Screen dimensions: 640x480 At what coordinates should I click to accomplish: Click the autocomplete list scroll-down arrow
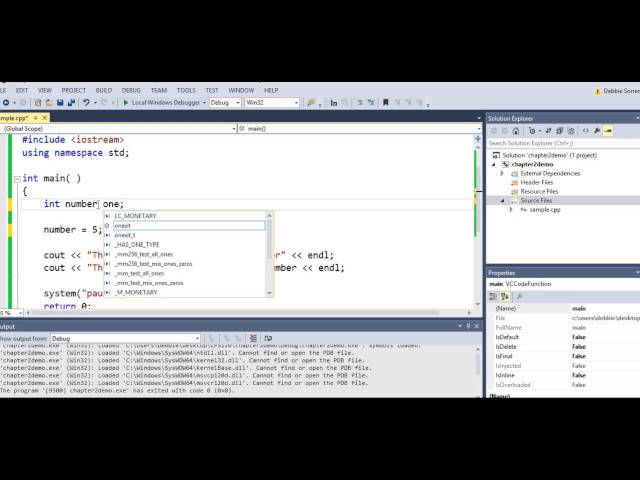269,293
